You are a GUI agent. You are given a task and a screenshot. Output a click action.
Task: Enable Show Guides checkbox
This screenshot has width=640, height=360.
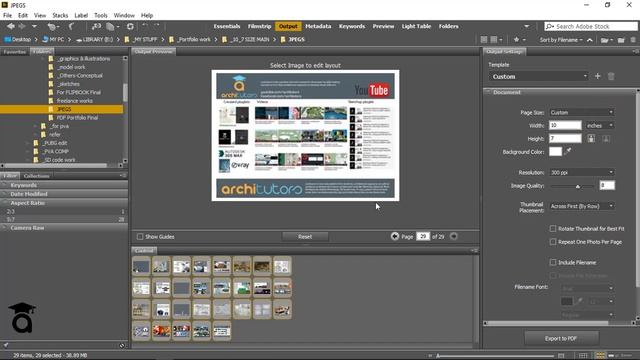coord(140,237)
